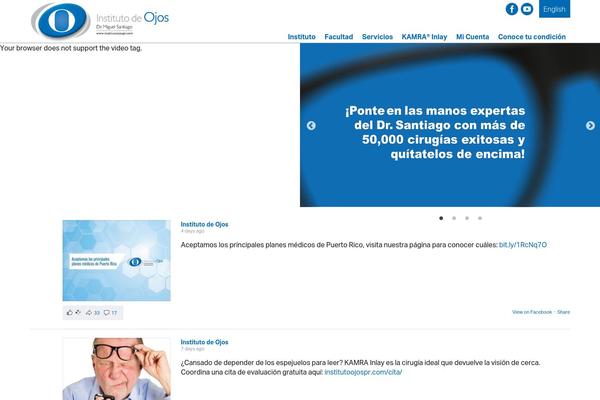Viewport: 600px width, 400px height.
Task: Click the share arrow icon showing 33
Action: [89, 313]
